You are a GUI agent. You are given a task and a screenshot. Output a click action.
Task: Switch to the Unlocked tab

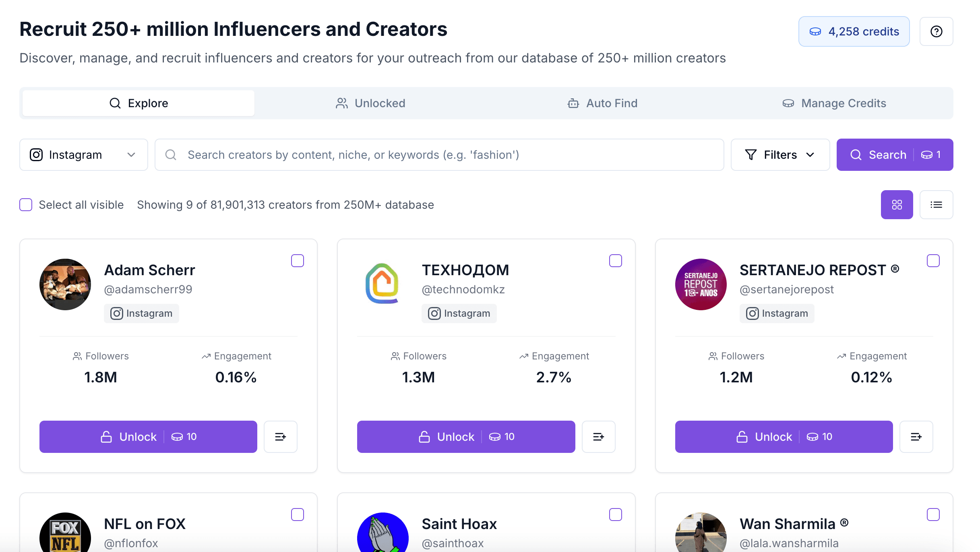click(x=370, y=103)
